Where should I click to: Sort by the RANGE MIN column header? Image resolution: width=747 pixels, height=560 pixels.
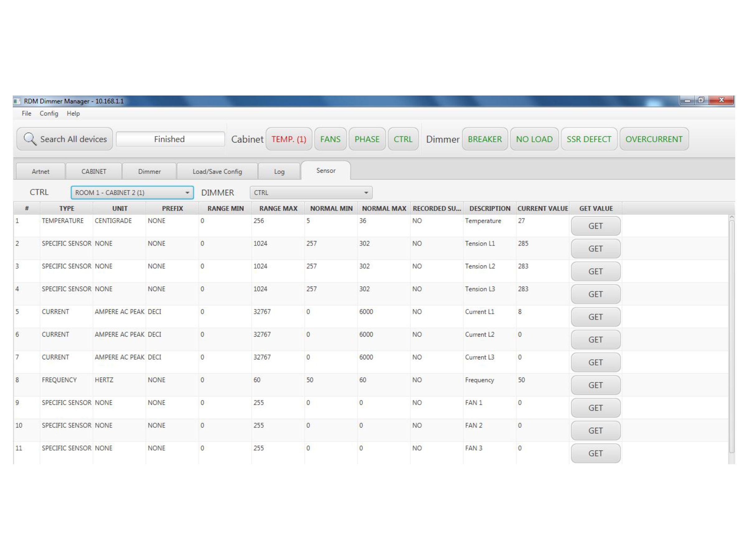[x=225, y=209]
